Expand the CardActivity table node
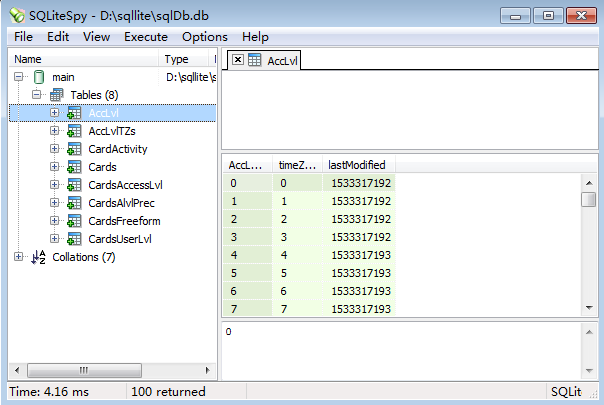This screenshot has width=604, height=405. click(x=54, y=148)
